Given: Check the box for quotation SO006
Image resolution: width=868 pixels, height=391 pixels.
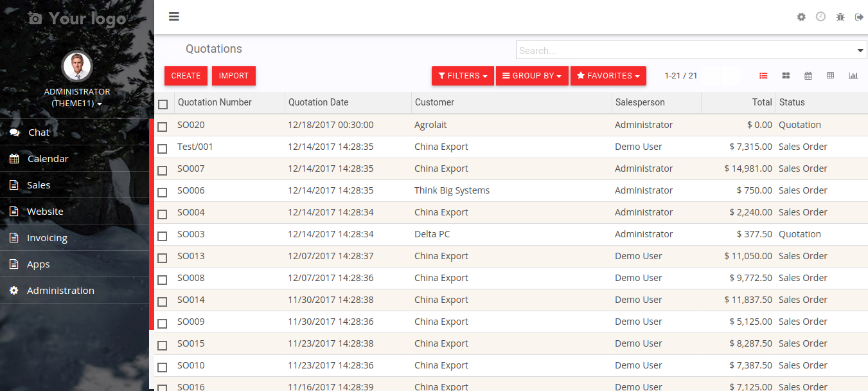Looking at the screenshot, I should 162,192.
